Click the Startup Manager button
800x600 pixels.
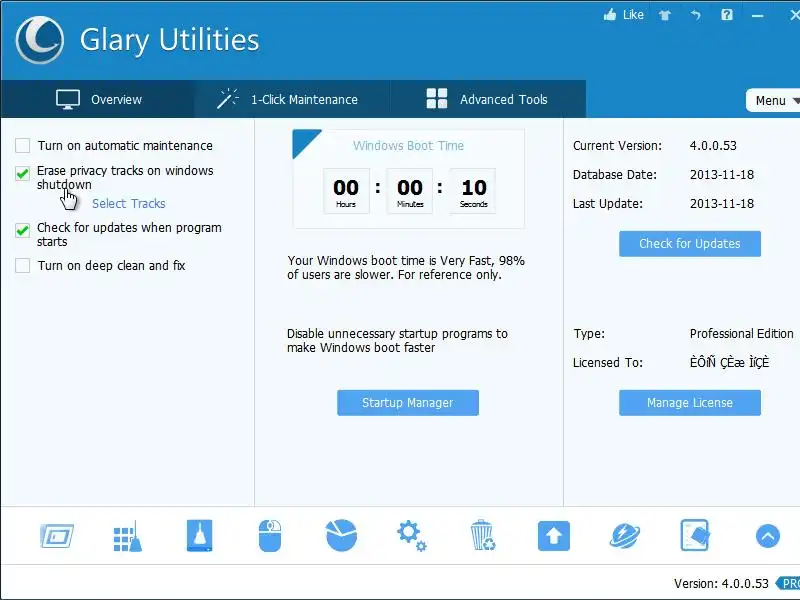point(408,403)
